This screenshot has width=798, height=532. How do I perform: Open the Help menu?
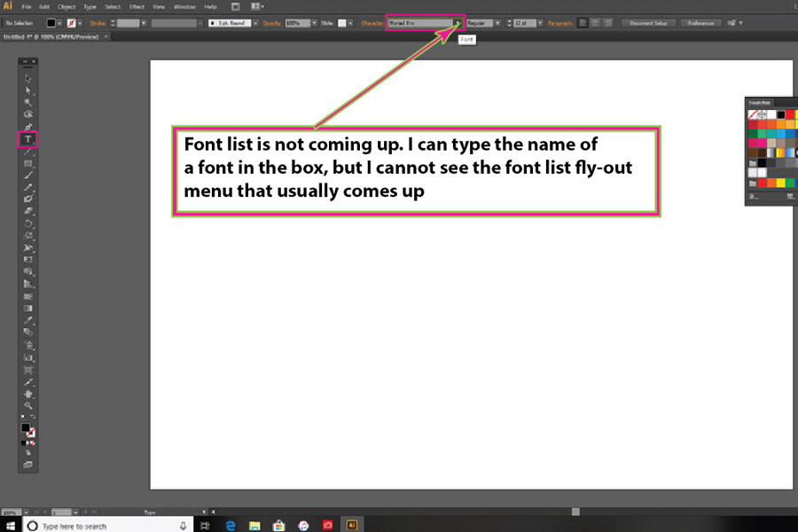(210, 6)
